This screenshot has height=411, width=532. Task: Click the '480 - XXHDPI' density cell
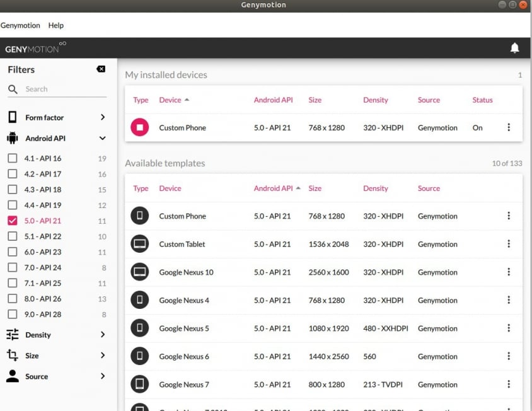click(385, 328)
